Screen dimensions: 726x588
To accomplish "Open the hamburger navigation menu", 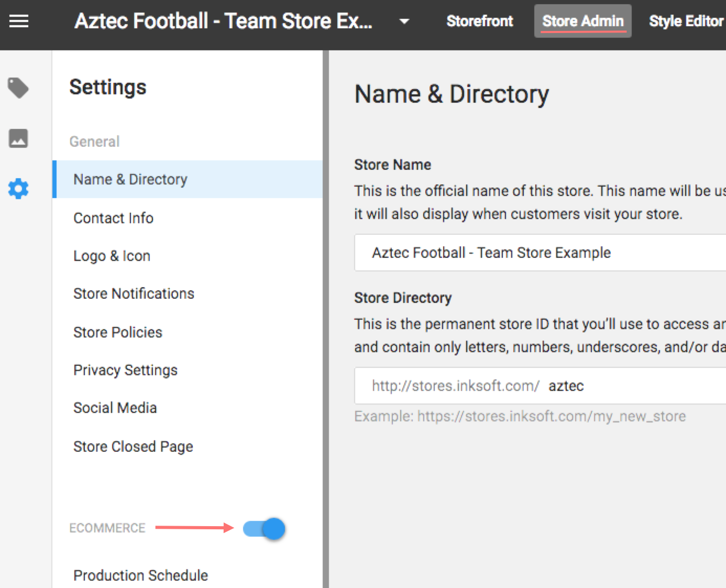I will coord(19,21).
